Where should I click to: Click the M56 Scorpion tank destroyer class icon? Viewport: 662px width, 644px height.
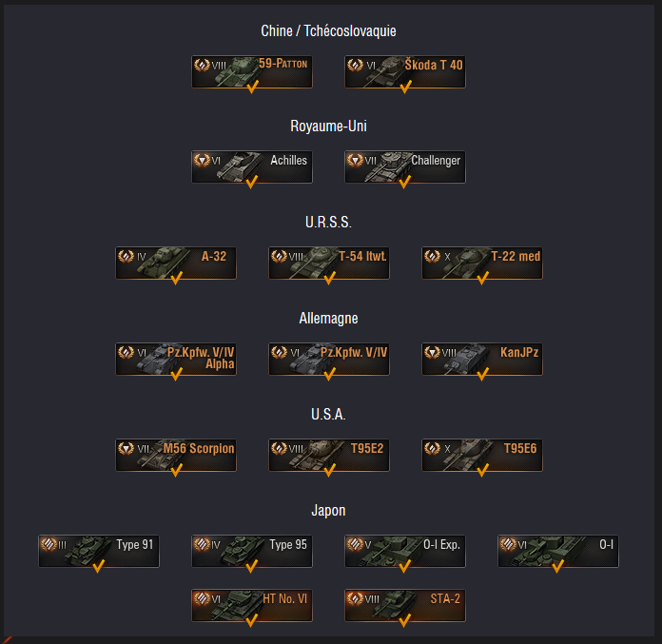pos(126,448)
